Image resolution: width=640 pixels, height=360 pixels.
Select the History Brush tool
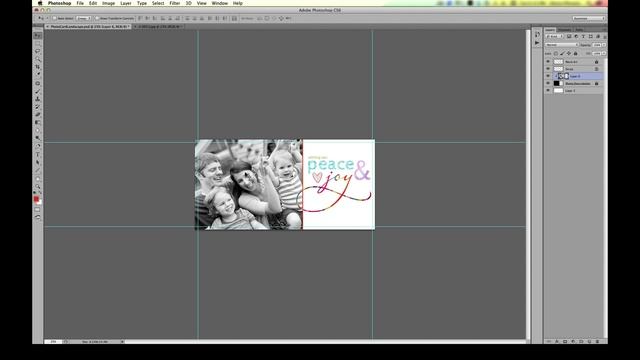tap(38, 107)
